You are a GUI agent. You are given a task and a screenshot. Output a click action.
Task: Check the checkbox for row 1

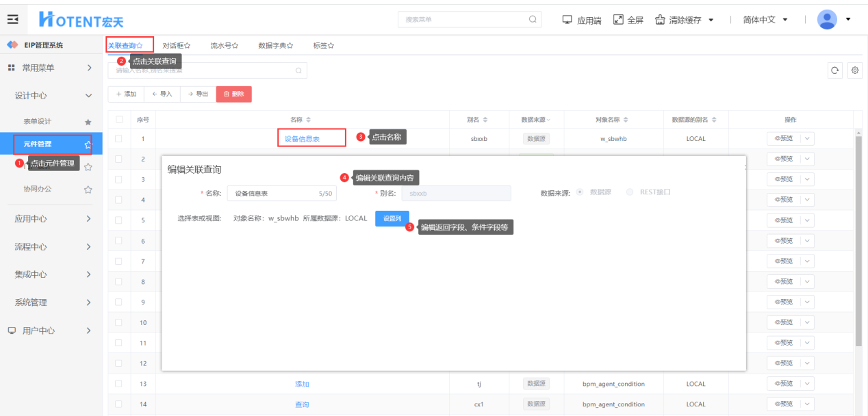pyautogui.click(x=119, y=139)
